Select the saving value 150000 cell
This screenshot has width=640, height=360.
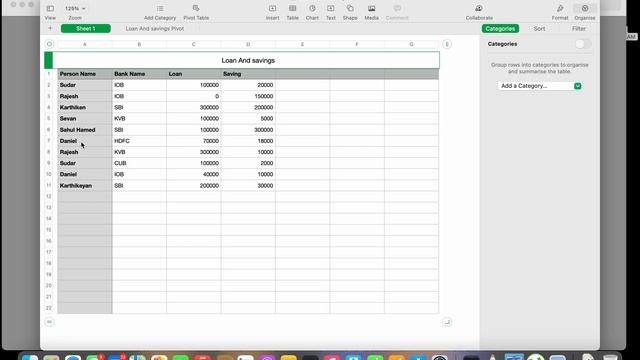248,96
